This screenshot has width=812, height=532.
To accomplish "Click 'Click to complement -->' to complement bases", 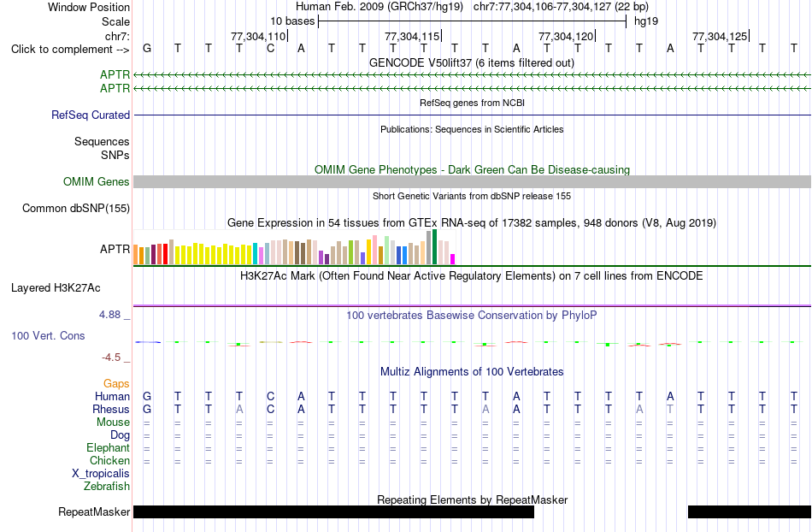I will pos(70,50).
